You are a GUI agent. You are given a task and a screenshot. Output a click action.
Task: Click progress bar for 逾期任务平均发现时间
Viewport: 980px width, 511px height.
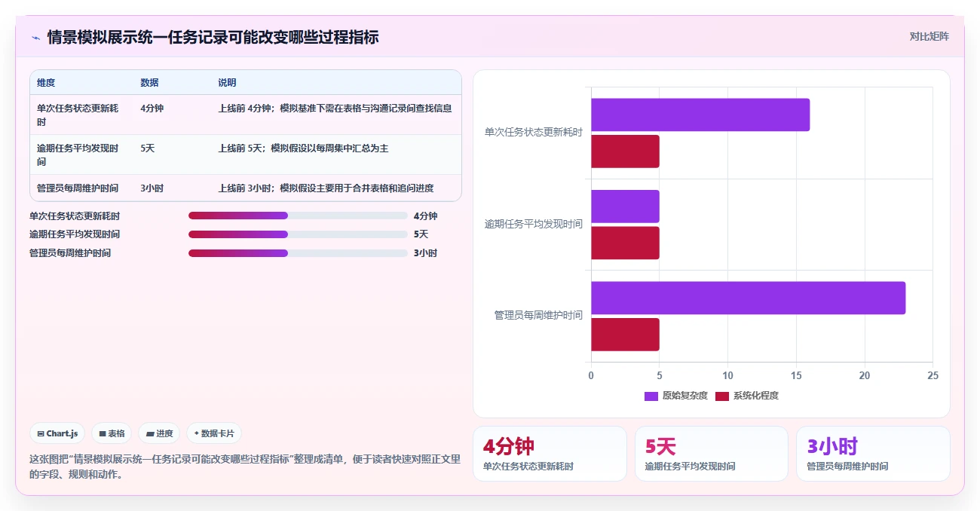[298, 234]
